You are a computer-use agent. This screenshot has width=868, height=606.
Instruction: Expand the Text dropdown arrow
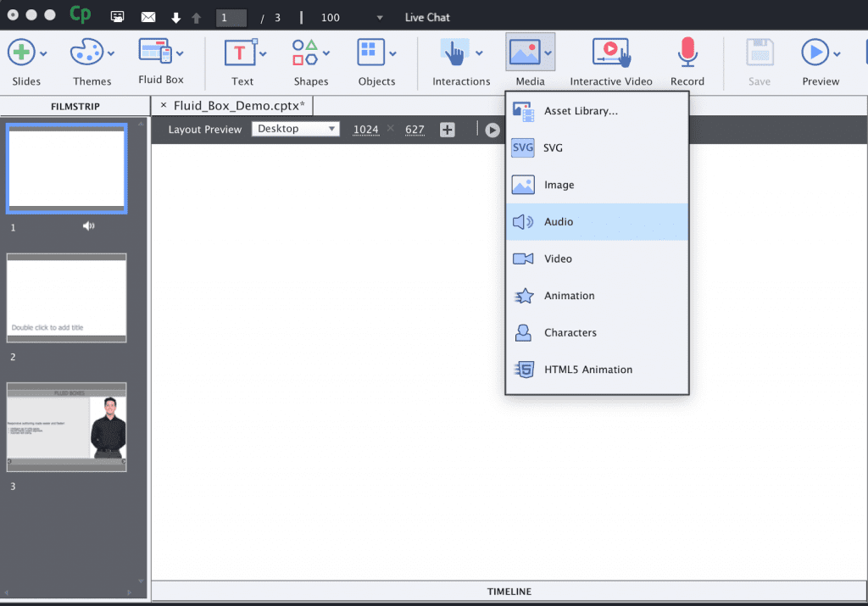click(263, 53)
